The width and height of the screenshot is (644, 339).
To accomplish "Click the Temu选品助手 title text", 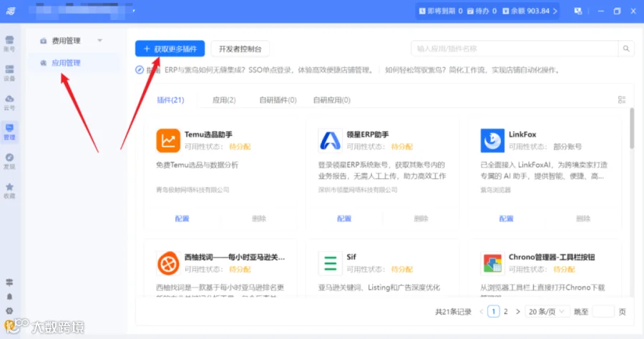I will (208, 134).
